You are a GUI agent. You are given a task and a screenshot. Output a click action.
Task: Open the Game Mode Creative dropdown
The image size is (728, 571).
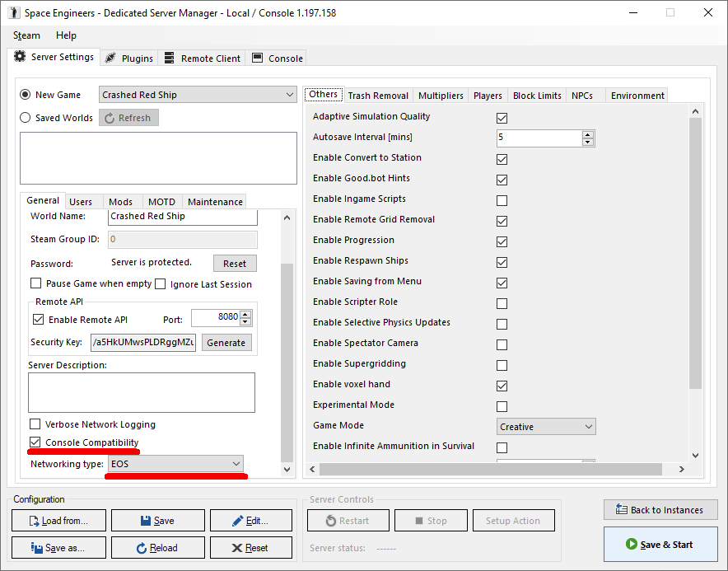(546, 427)
